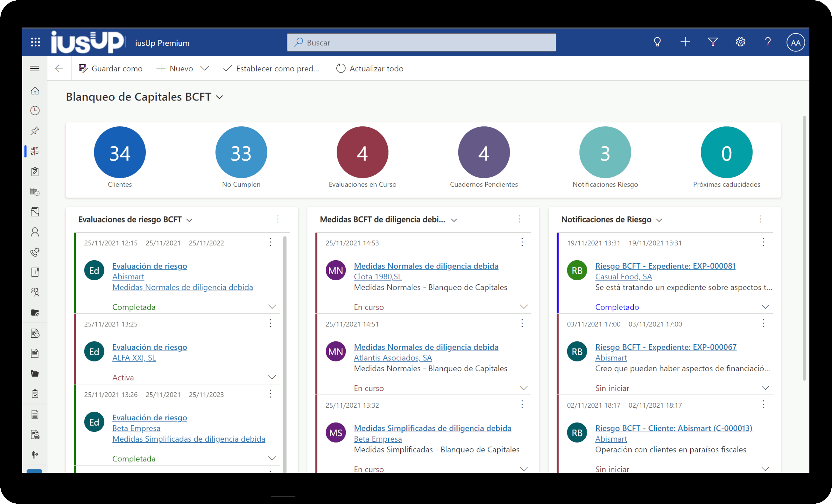
Task: Open Medidas Simplificadas de diligencia debida under MS
Action: point(433,428)
